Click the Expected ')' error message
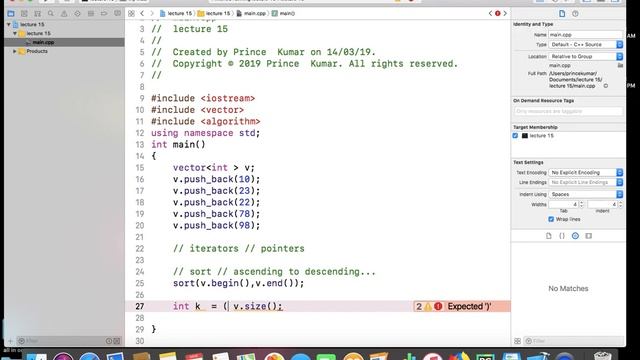Viewport: 640px width, 360px height. pos(469,306)
